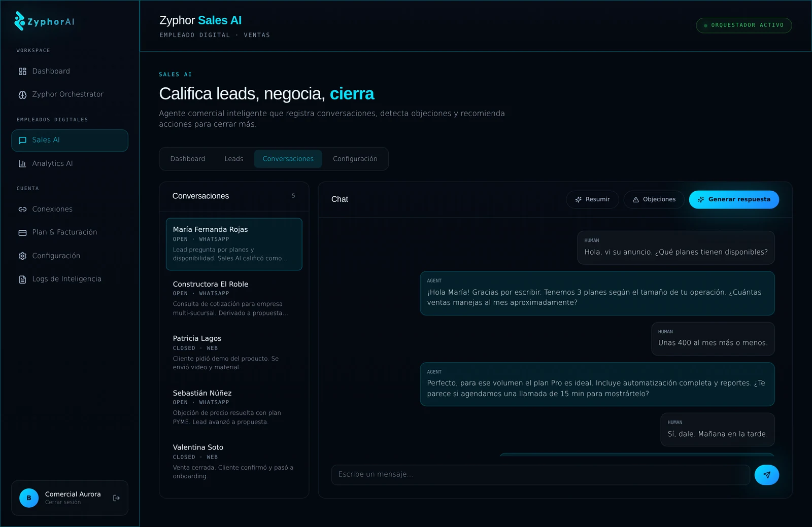This screenshot has width=812, height=527.
Task: Click the Comercial Aurora account name
Action: [73, 494]
